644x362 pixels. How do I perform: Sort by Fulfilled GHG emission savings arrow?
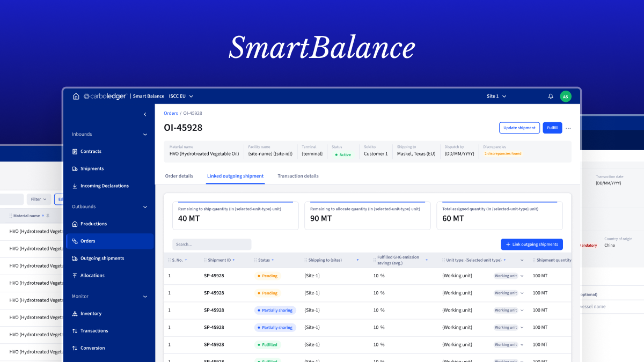(427, 260)
